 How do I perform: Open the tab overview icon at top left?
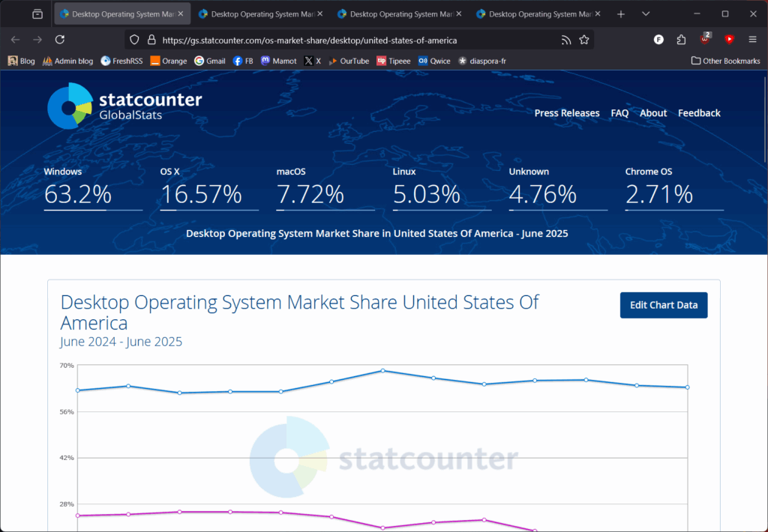coord(37,14)
